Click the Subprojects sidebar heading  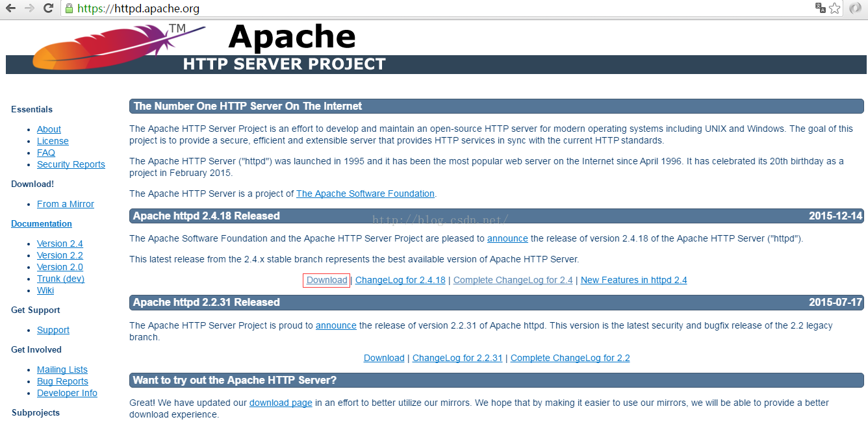tap(36, 412)
